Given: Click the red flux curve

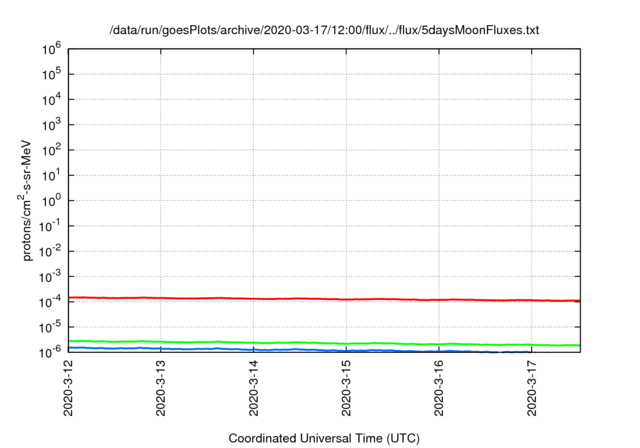Looking at the screenshot, I should [x=324, y=299].
